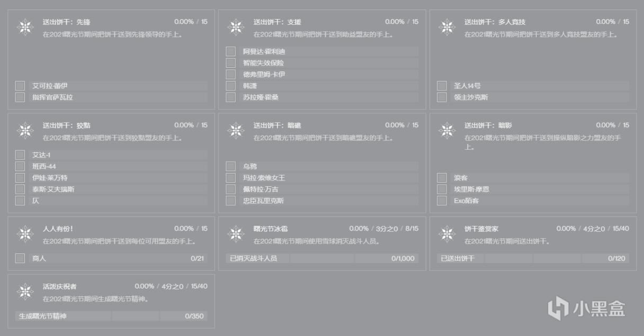Click the snowflake icon for 送出饼干：暗影
This screenshot has width=644, height=336.
447,131
